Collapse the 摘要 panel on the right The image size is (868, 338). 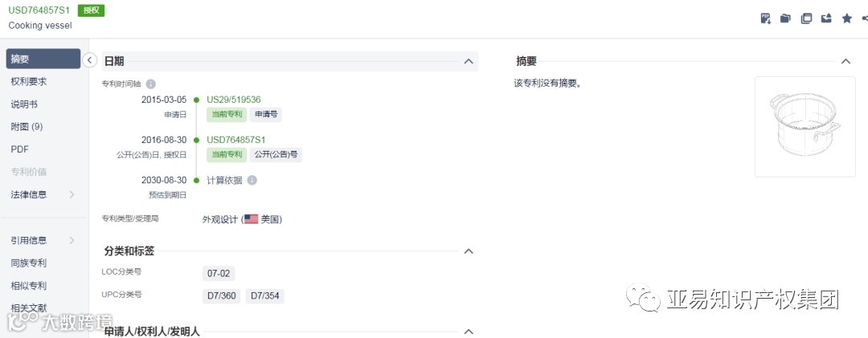(x=845, y=61)
